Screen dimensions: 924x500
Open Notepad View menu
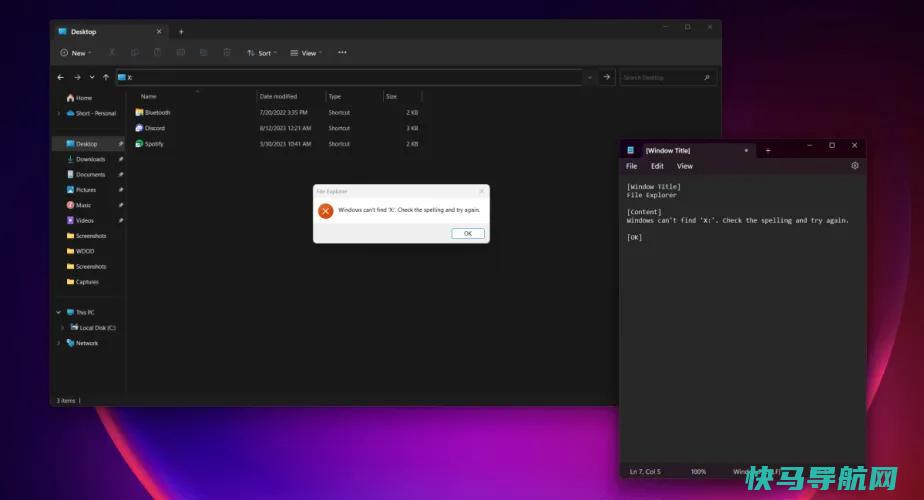click(x=685, y=166)
